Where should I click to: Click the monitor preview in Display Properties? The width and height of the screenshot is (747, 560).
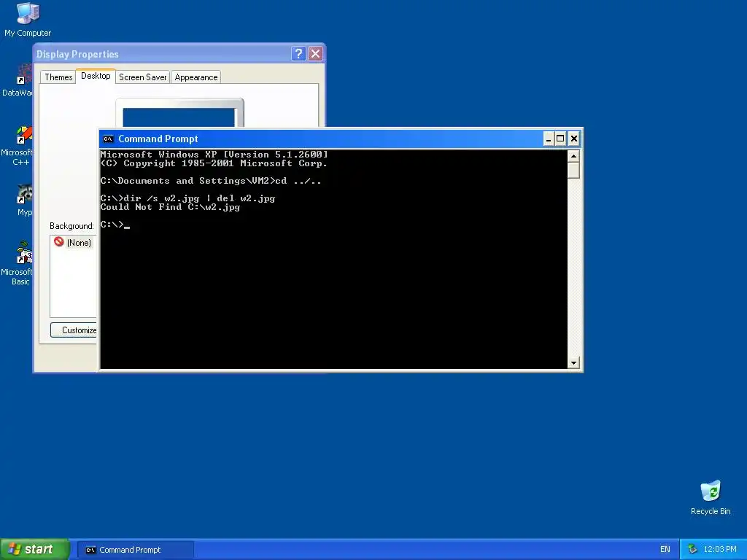(179, 113)
